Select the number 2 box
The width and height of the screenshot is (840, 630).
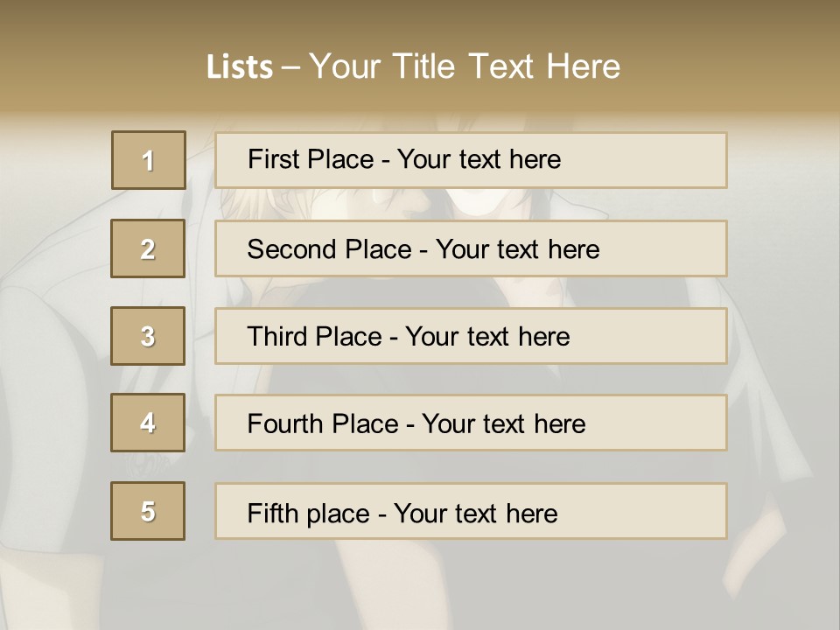(x=148, y=248)
